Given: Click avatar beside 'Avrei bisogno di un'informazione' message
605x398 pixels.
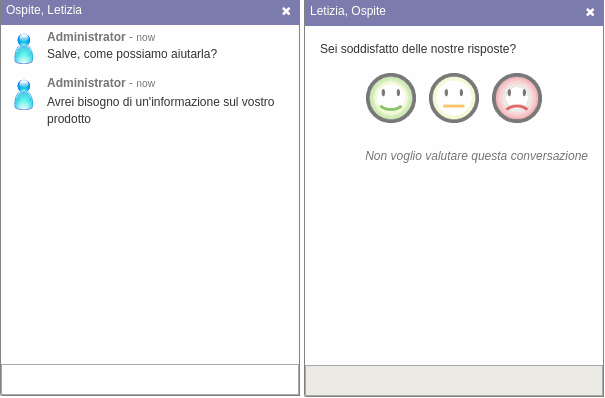Looking at the screenshot, I should [24, 94].
